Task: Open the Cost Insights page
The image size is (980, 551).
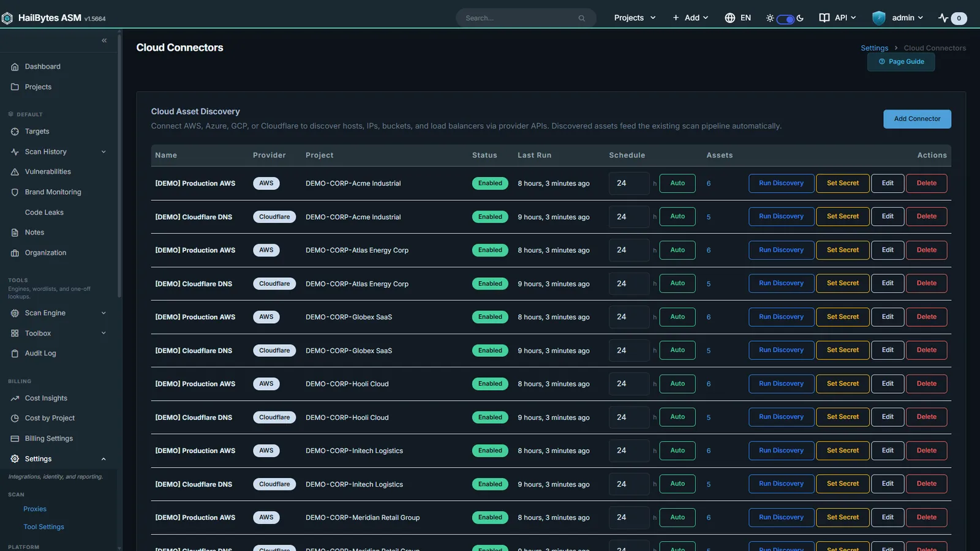Action: click(46, 398)
